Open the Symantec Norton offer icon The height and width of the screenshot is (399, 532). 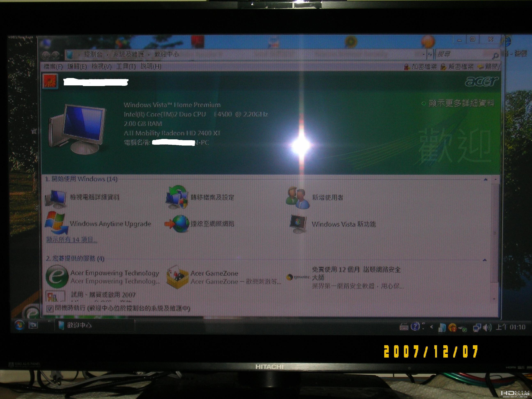298,277
